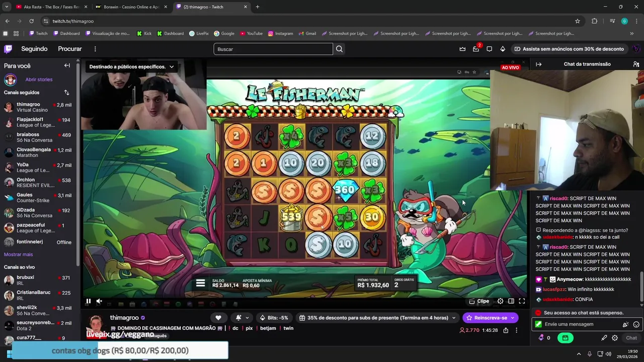
Task: Sort followed channels with arrows icon
Action: tap(66, 93)
